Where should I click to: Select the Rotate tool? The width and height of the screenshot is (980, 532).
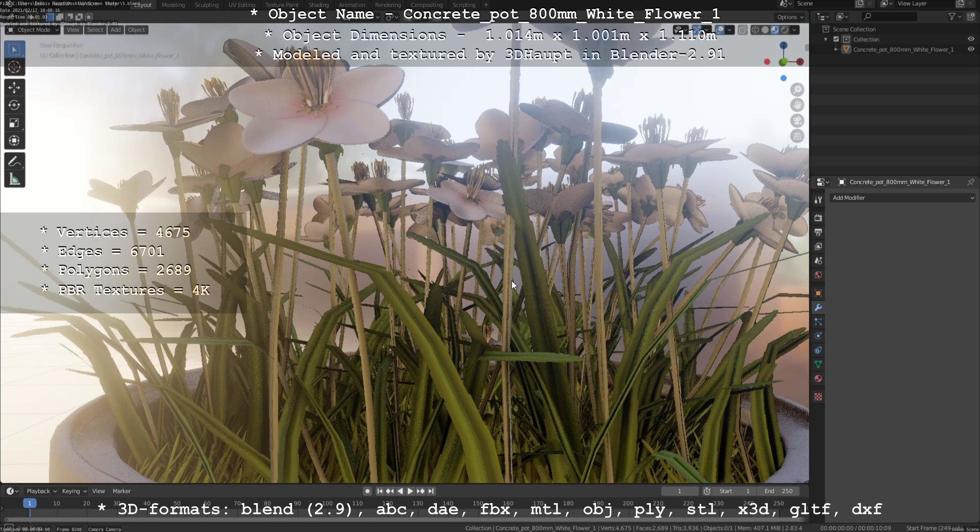[14, 105]
